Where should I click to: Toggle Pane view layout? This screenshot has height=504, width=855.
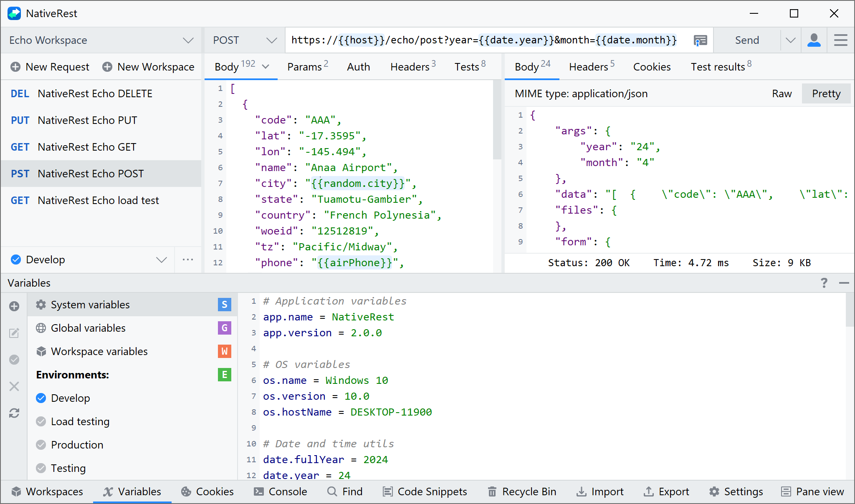click(812, 491)
